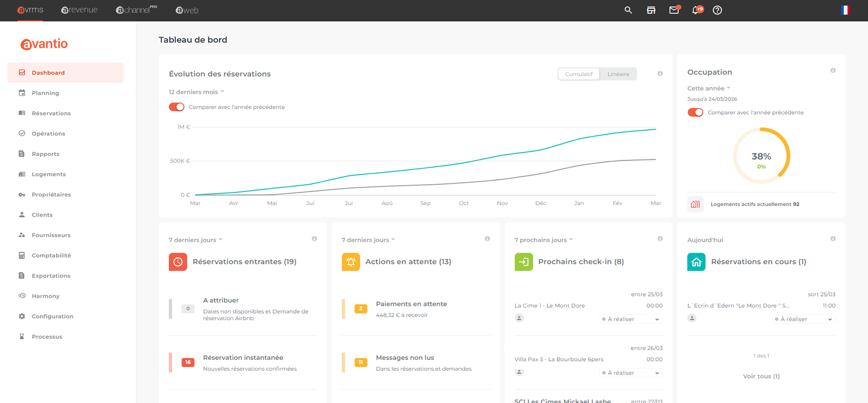Toggle Occupation compare with previous year

click(695, 112)
